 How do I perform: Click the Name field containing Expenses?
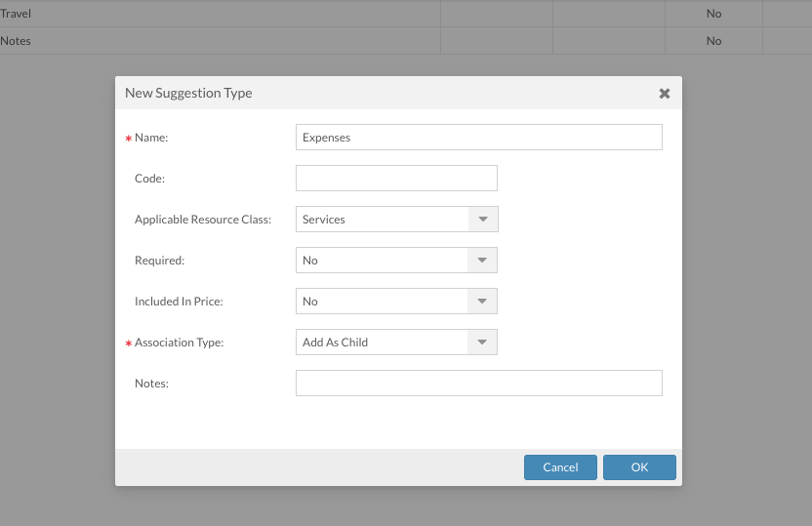[478, 138]
